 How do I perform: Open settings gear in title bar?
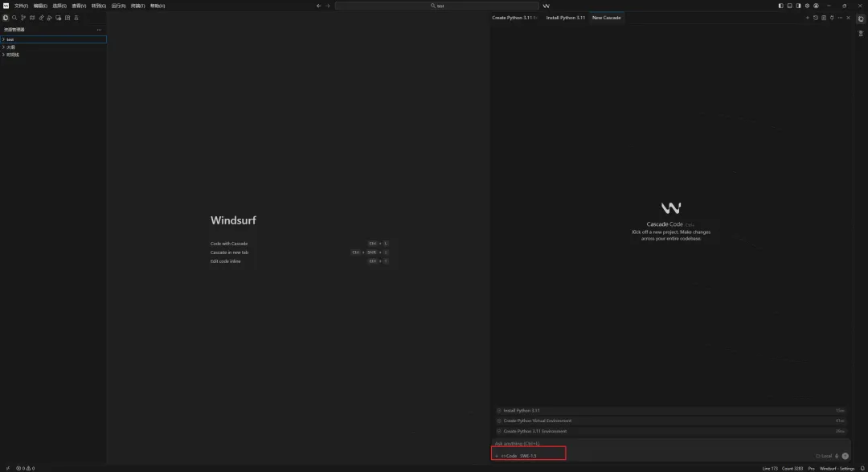[807, 6]
